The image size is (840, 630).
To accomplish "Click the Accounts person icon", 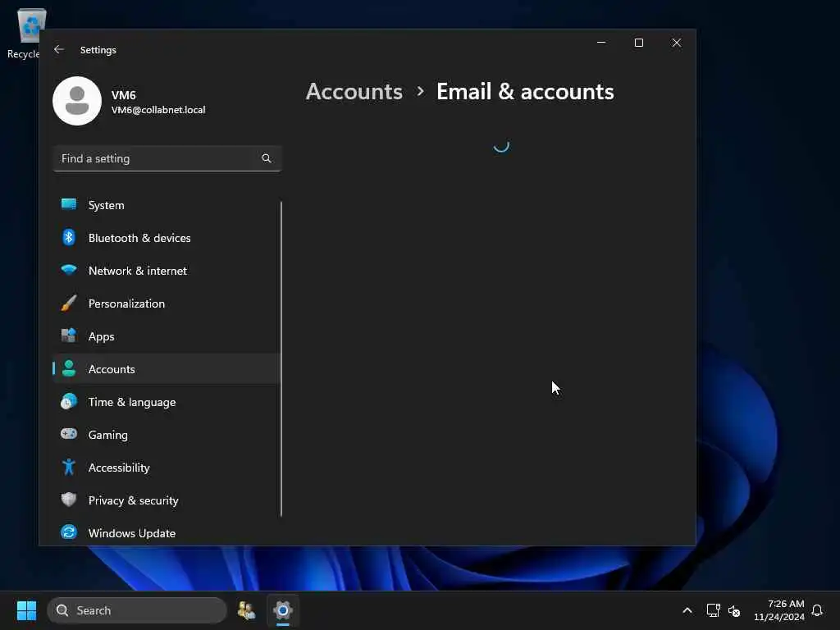I will (69, 368).
